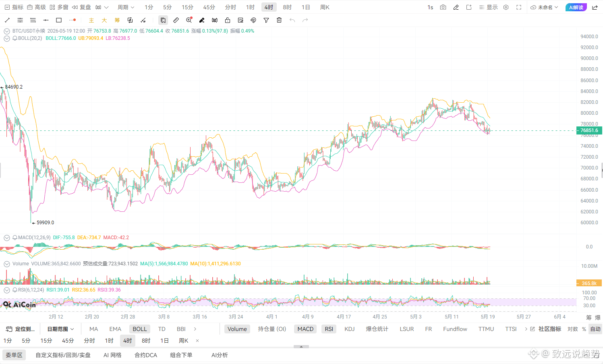603x364 pixels.
Task: Collapse the Volume indicator panel
Action: [x=7, y=264]
